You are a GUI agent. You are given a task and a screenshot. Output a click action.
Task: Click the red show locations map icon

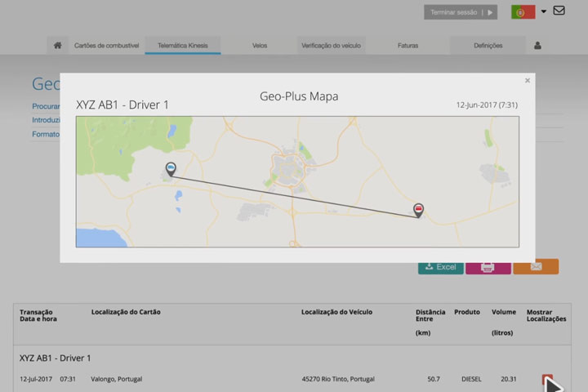(547, 379)
